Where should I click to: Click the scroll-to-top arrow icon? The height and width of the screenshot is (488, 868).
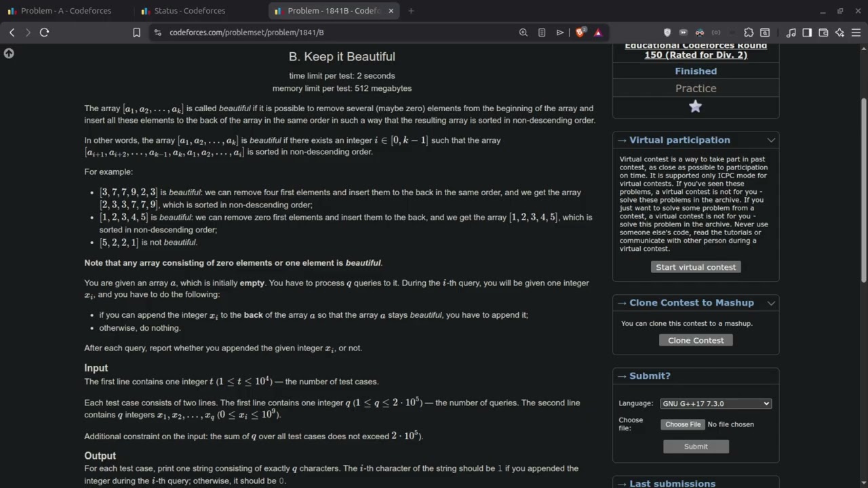point(9,54)
